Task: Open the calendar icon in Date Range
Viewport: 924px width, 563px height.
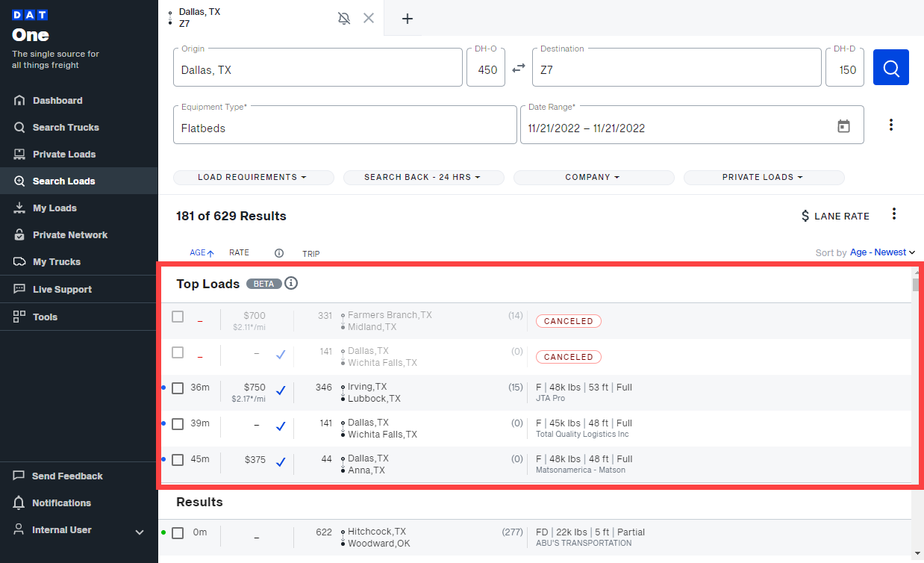Action: tap(843, 126)
